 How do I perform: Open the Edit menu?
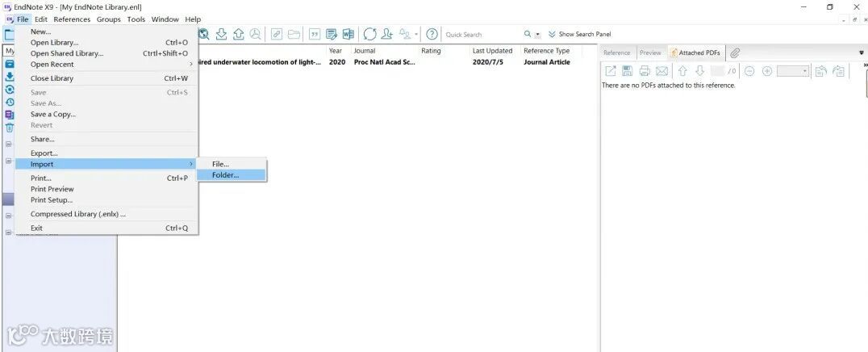pyautogui.click(x=41, y=19)
